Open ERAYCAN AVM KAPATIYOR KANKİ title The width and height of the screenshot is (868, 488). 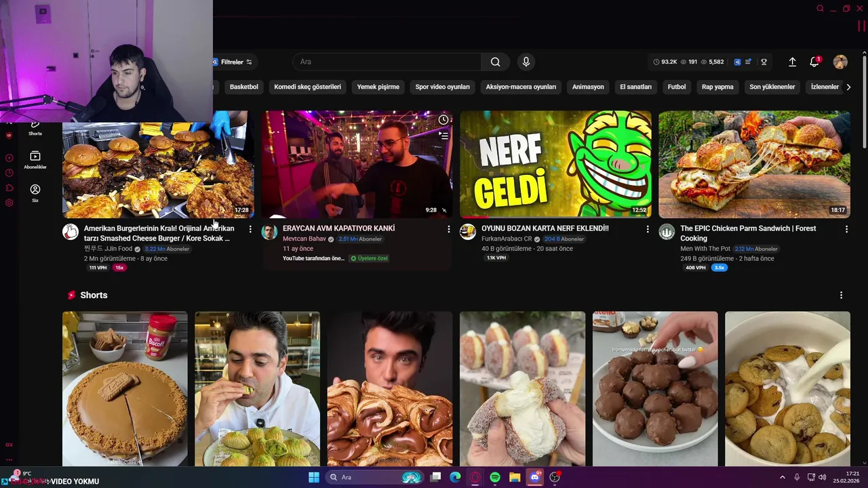coord(338,228)
